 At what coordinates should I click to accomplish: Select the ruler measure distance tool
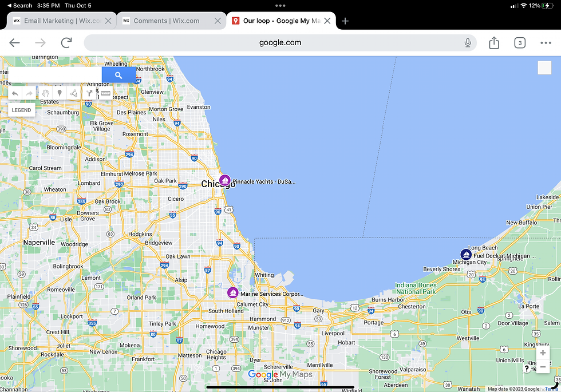(x=105, y=94)
